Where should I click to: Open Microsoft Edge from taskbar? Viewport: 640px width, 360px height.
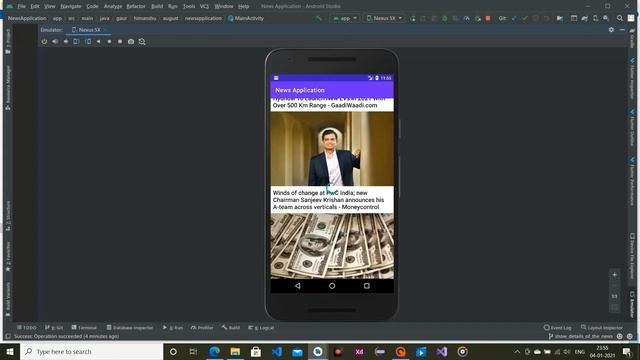pos(214,351)
